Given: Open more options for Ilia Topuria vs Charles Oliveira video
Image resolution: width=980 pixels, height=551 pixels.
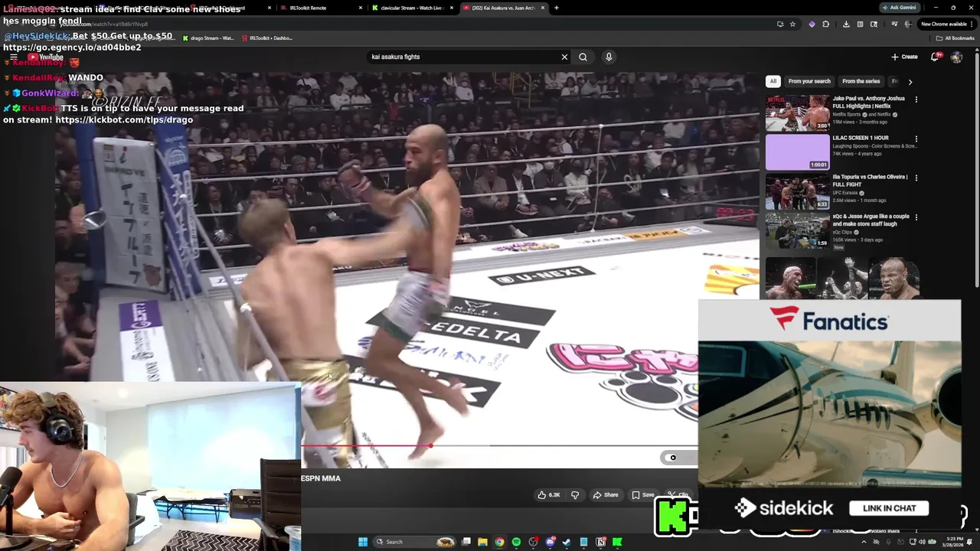Looking at the screenshot, I should coord(916,178).
